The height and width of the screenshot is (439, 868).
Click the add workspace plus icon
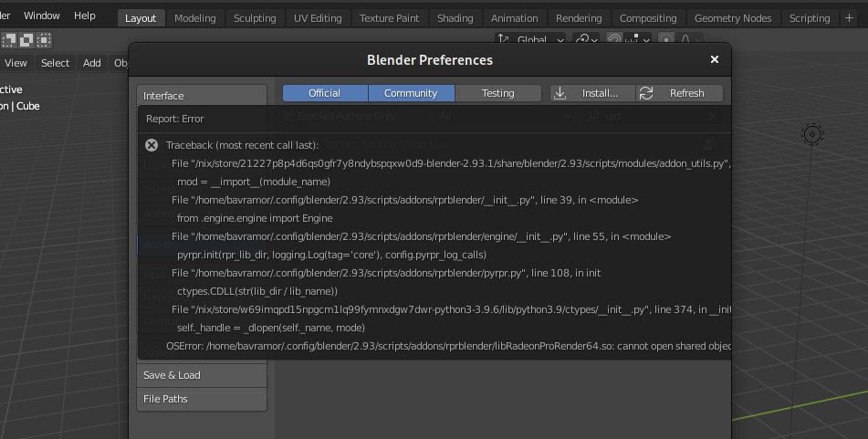850,17
